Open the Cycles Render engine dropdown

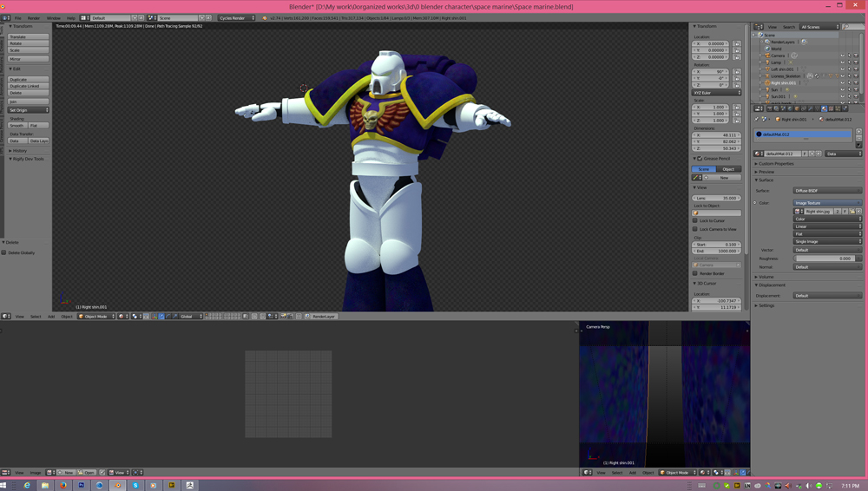pyautogui.click(x=236, y=17)
